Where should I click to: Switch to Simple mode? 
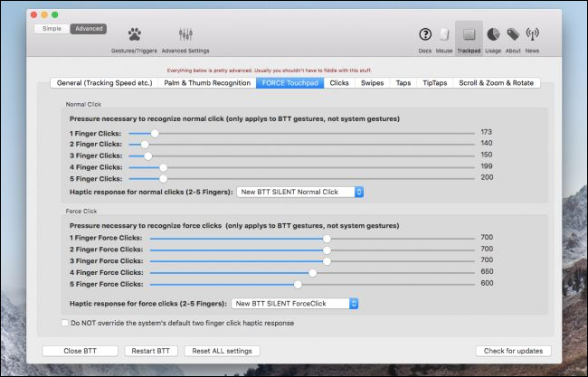[x=52, y=28]
